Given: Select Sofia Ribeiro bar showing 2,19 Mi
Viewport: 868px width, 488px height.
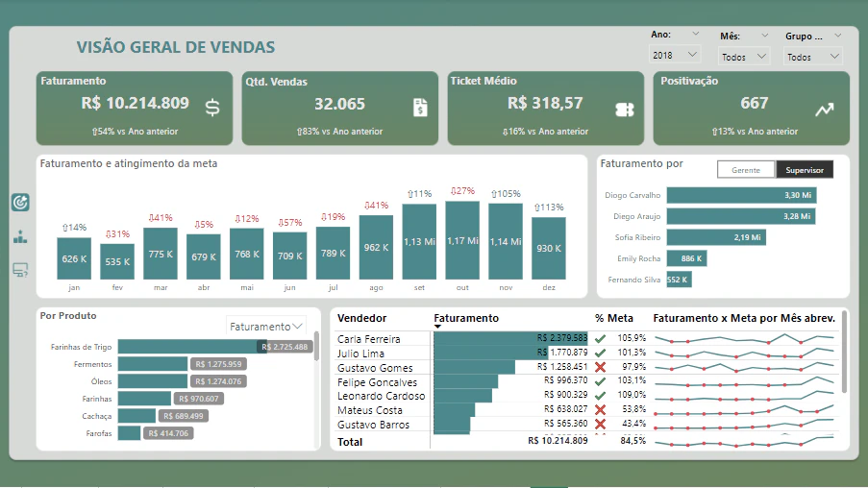Looking at the screenshot, I should pos(716,237).
